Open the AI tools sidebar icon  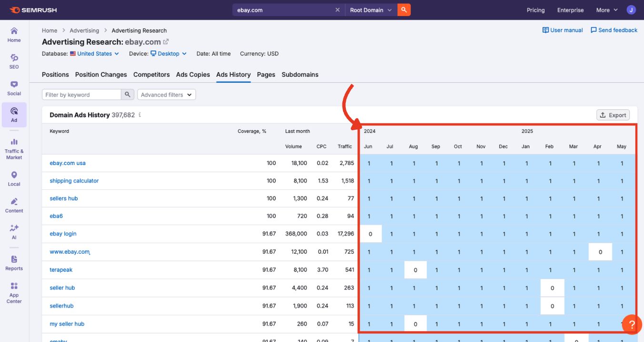pos(14,232)
